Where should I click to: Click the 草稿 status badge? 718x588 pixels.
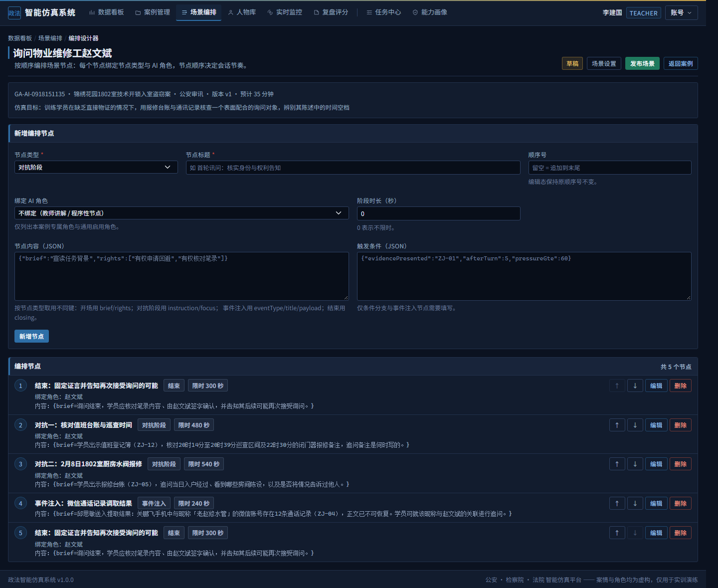point(572,63)
